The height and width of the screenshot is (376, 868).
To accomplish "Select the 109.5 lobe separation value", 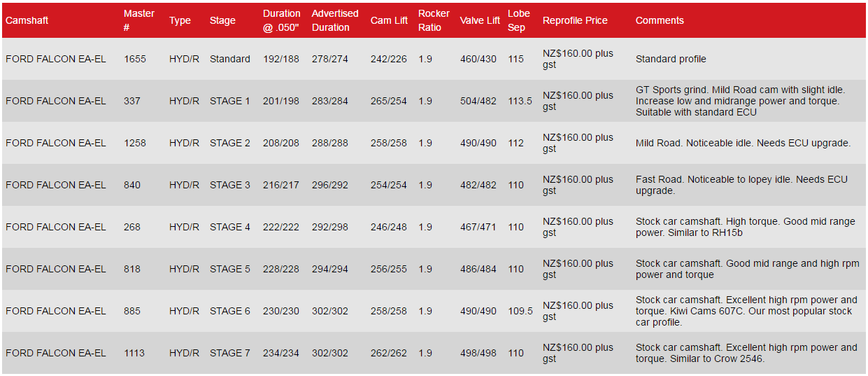I will tap(520, 311).
